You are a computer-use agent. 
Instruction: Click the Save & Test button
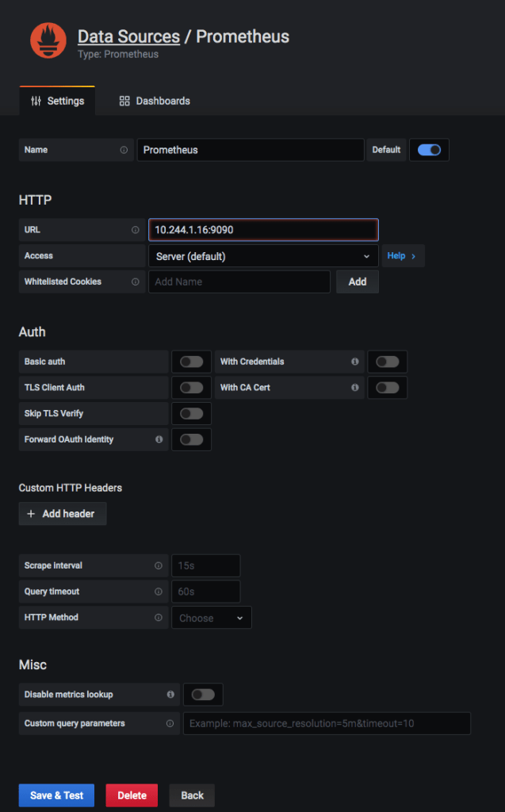pos(56,795)
